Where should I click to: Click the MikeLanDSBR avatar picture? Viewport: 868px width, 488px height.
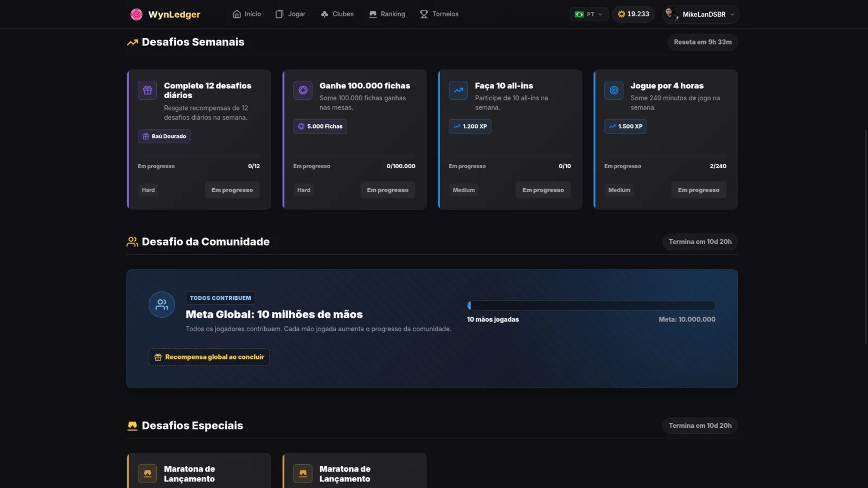point(672,14)
